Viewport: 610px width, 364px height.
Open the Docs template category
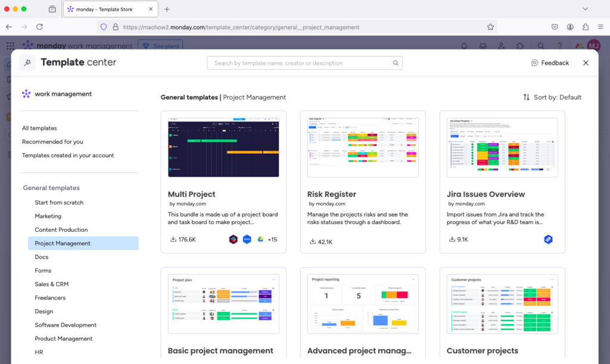tap(41, 257)
